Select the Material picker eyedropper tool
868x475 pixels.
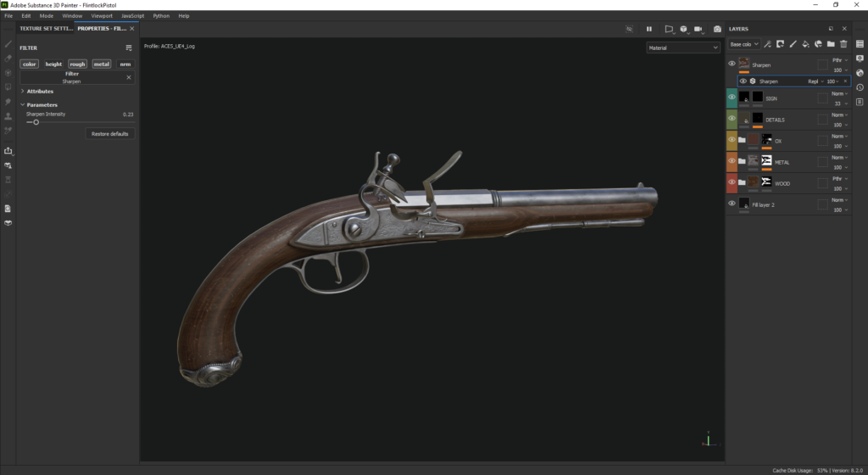(8, 131)
